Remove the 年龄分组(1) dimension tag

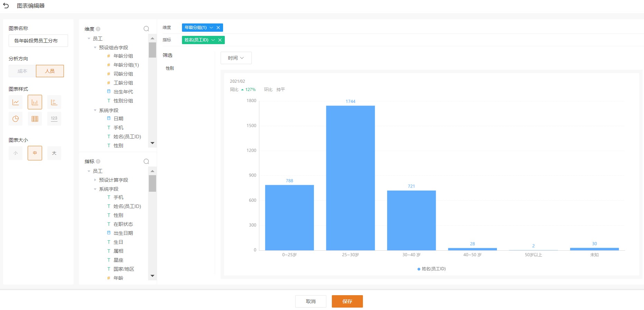pyautogui.click(x=218, y=28)
